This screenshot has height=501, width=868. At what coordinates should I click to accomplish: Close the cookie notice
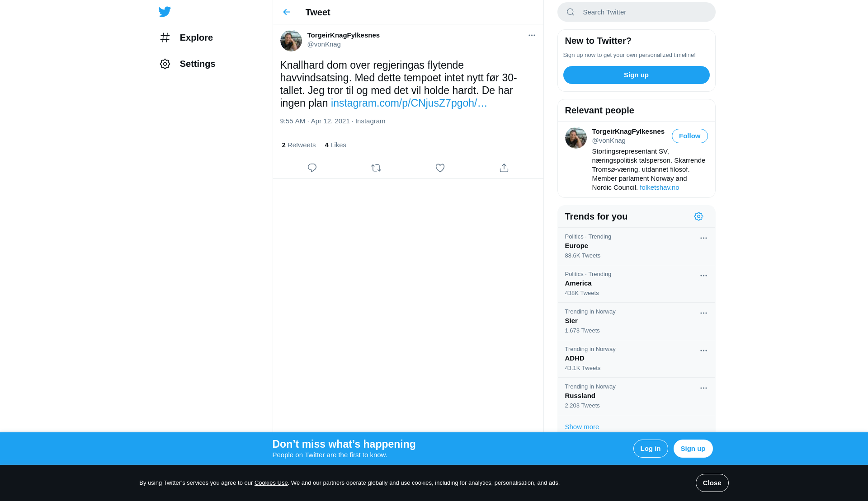[712, 483]
